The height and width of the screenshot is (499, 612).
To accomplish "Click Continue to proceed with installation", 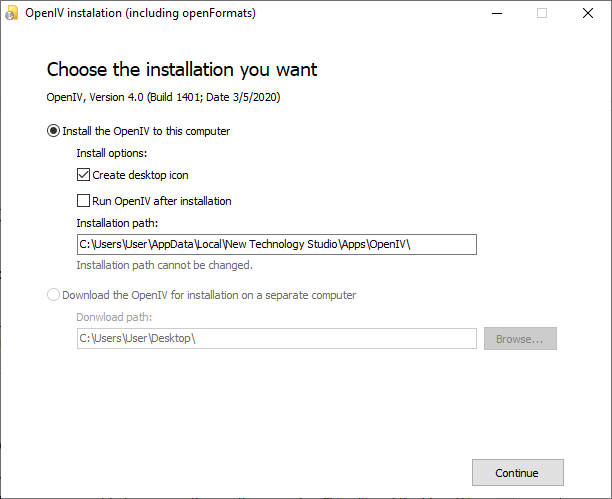I will click(x=518, y=472).
